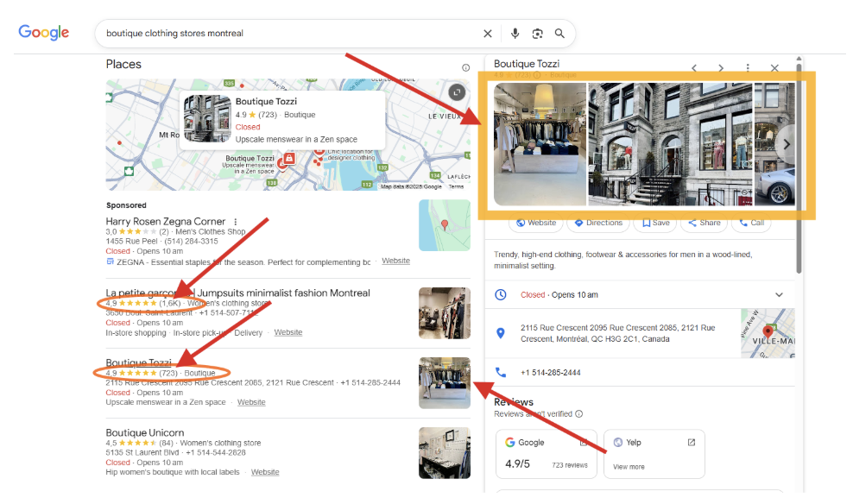Click the magnifying glass search icon
The width and height of the screenshot is (853, 504).
(559, 34)
